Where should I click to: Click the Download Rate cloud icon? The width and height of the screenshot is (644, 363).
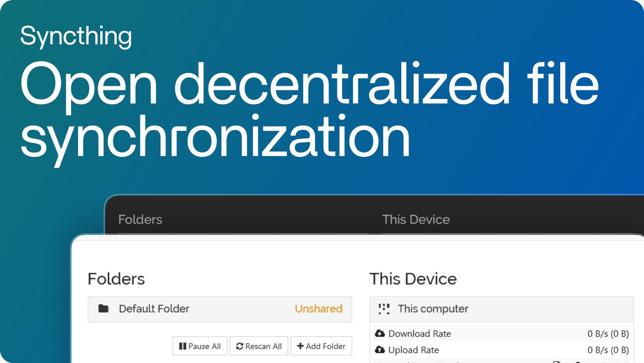tap(380, 333)
